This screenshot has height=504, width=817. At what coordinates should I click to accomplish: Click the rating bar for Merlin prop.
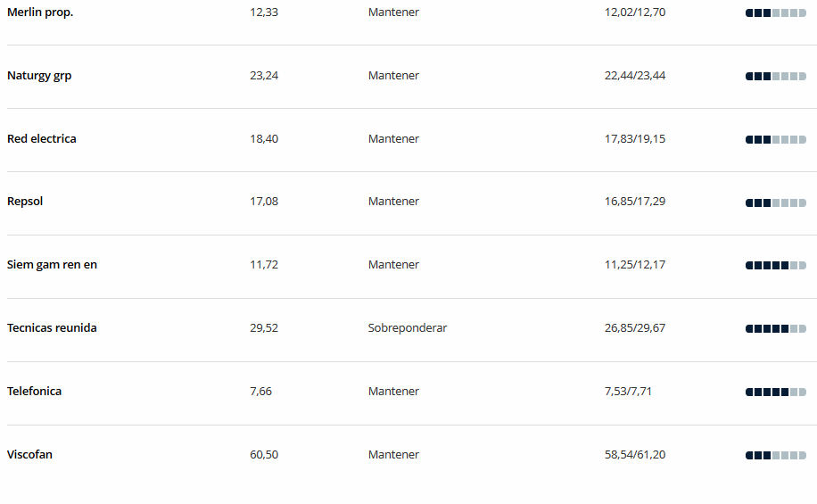pyautogui.click(x=775, y=13)
